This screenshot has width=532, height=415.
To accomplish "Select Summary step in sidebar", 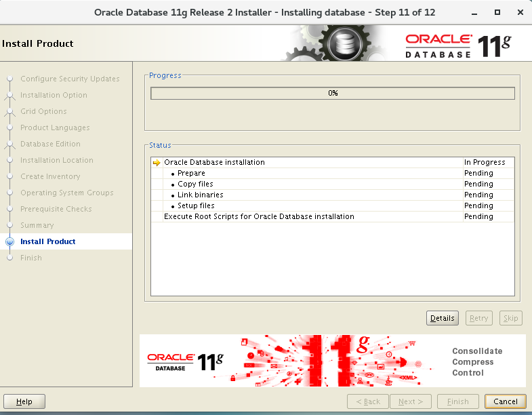I will [37, 225].
